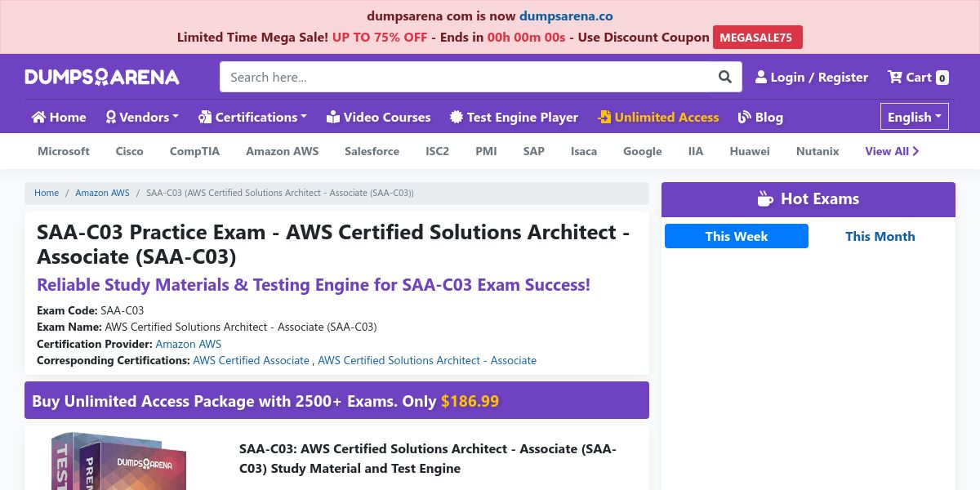Switch to This Week tab

coord(737,236)
